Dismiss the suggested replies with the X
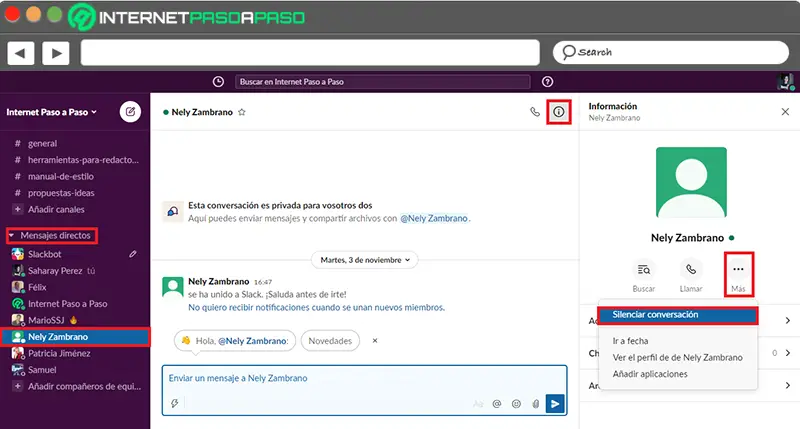800x429 pixels. (375, 340)
